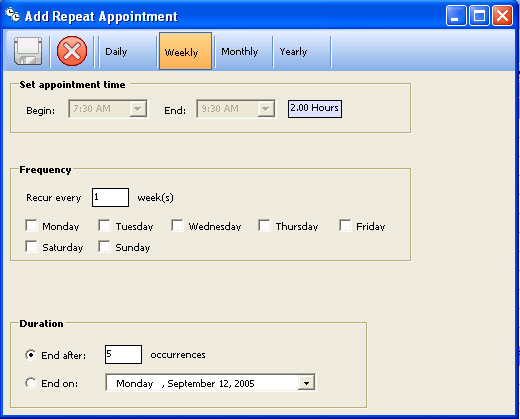Viewport: 520px width, 419px height.
Task: Select the End after radio button
Action: click(x=31, y=355)
